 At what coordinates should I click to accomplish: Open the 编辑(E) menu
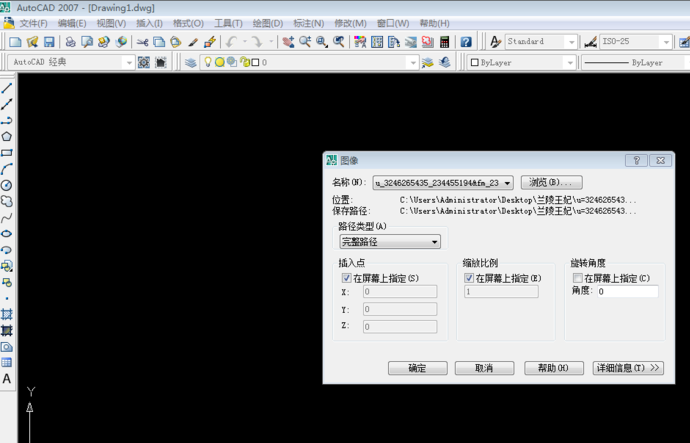point(72,23)
